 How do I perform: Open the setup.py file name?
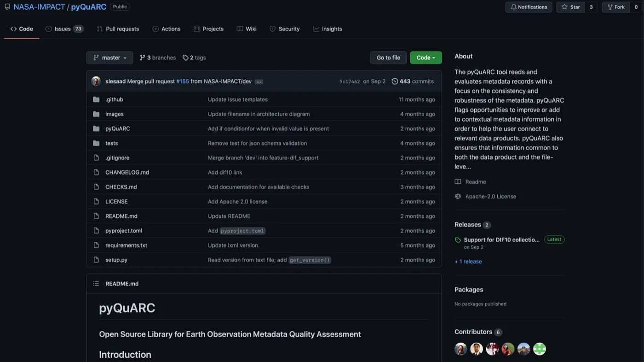pyautogui.click(x=116, y=260)
